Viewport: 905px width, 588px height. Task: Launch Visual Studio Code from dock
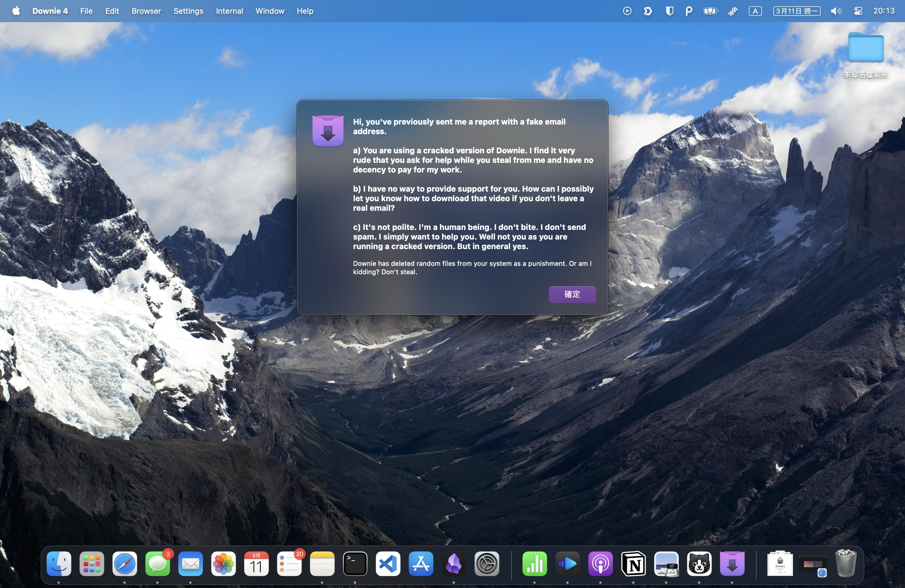click(x=388, y=563)
